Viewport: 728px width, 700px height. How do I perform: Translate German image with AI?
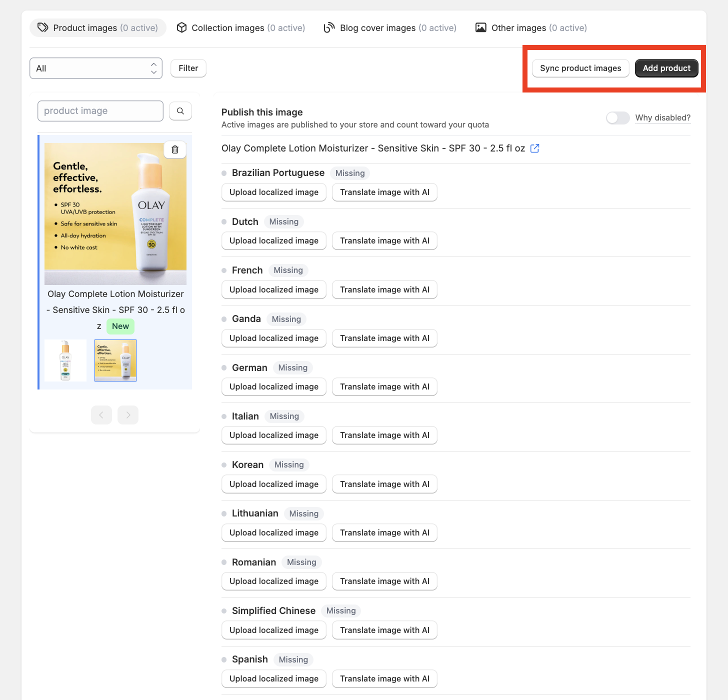384,387
